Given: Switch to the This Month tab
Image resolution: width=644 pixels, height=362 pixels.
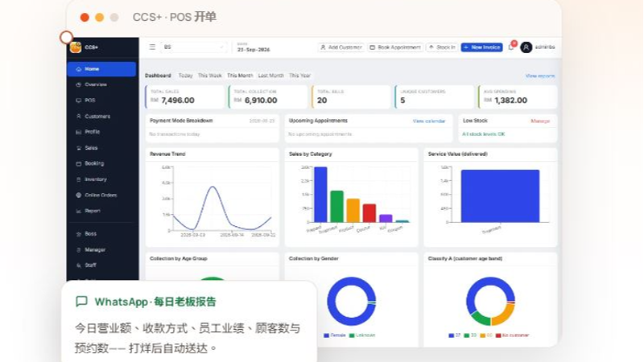Looking at the screenshot, I should 240,76.
